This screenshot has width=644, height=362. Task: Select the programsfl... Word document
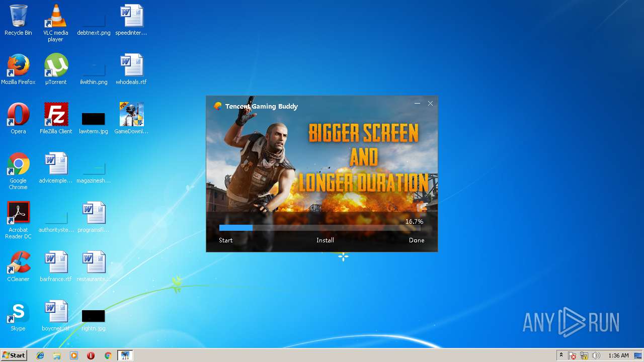tap(94, 217)
